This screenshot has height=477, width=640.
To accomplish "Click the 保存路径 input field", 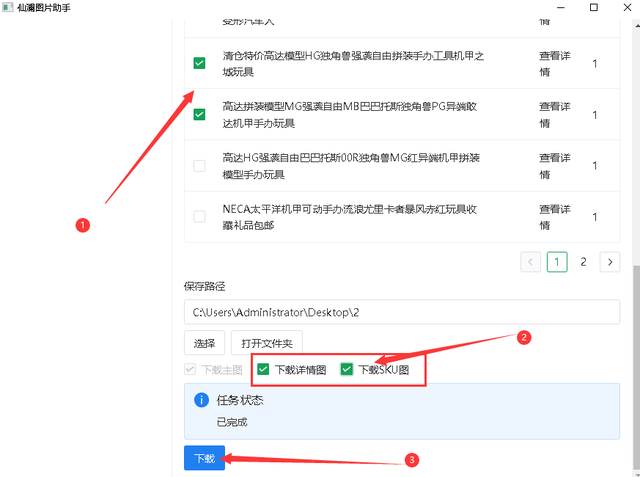I will [x=401, y=312].
